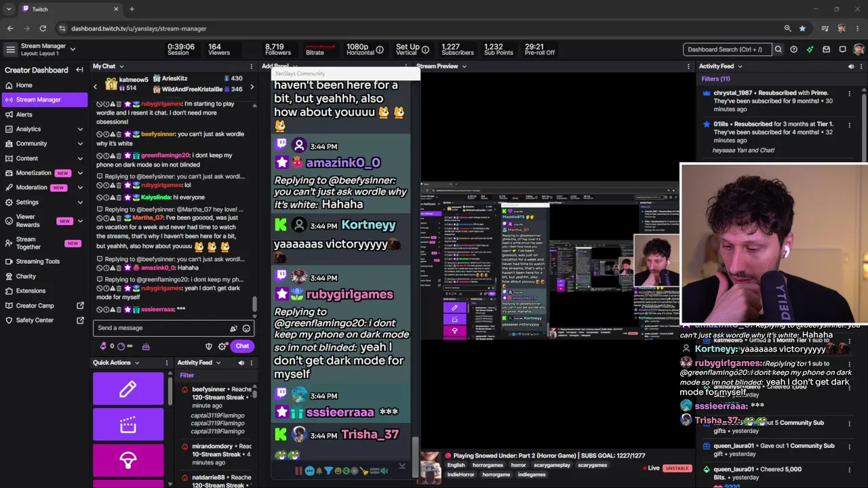This screenshot has width=868, height=488.
Task: Open the hype train icon below chat
Action: (x=146, y=346)
